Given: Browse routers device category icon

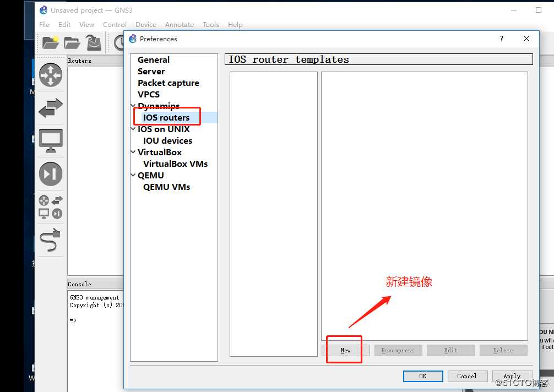Looking at the screenshot, I should tap(51, 75).
